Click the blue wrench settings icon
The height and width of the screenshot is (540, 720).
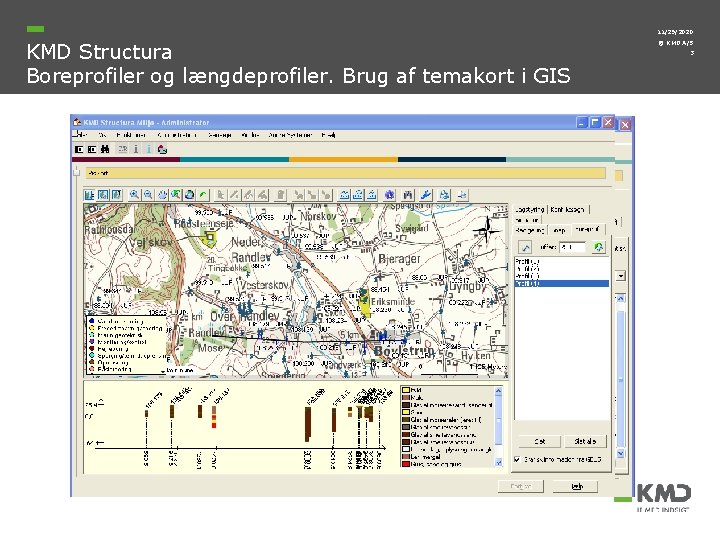pos(426,195)
